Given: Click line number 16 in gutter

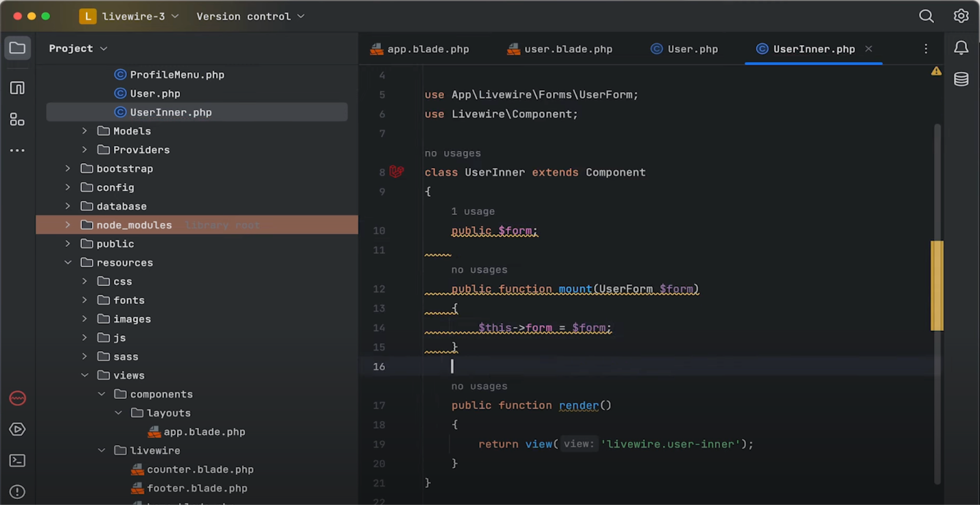Looking at the screenshot, I should (379, 366).
